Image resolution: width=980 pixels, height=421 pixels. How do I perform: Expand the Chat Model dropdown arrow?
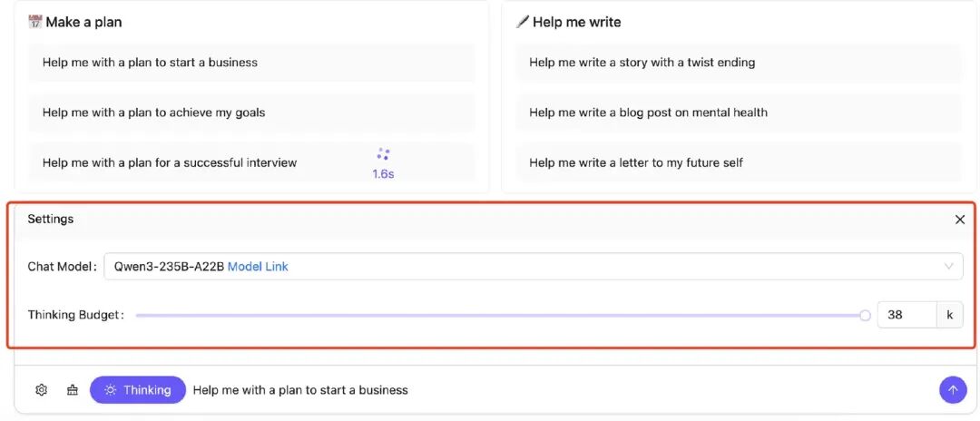(x=949, y=267)
